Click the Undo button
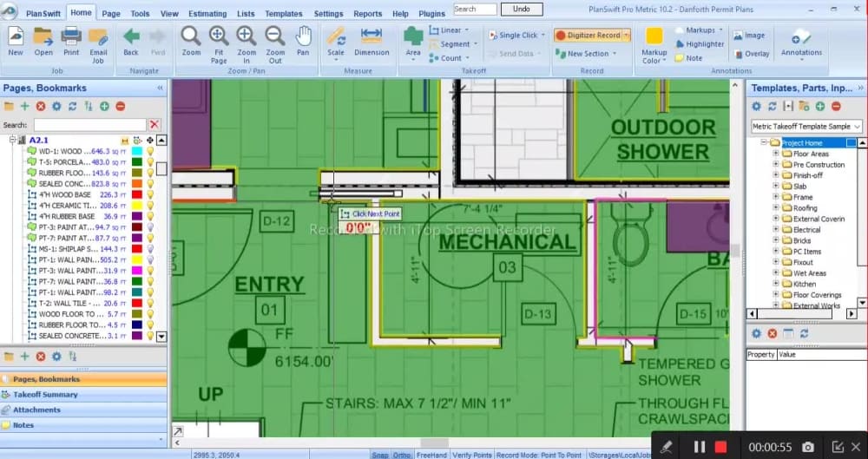Viewport: 868px width, 459px height. pos(522,9)
